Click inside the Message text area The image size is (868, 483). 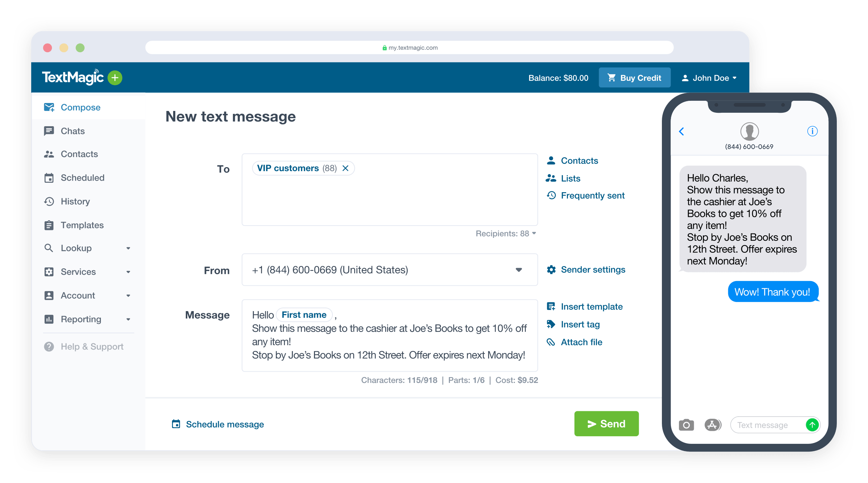390,335
